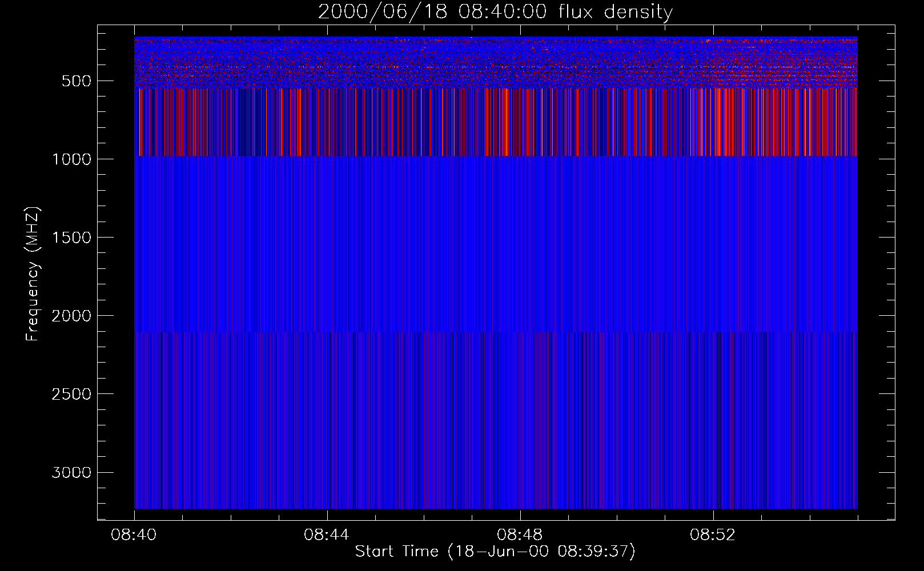Click the plot title "2000/06/18 08:40:00 flux density"
The image size is (924, 571).
[495, 12]
